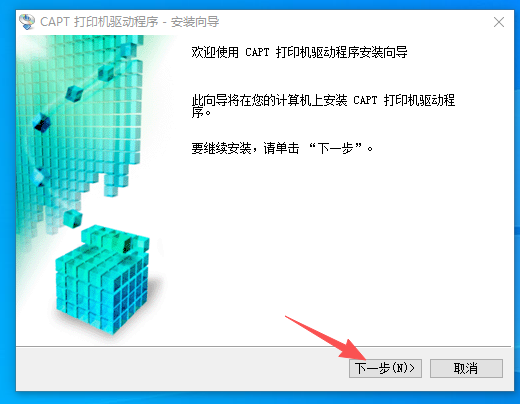Screen dimensions: 520x404
Task: Click the installer disc icon in title bar
Action: 27,22
